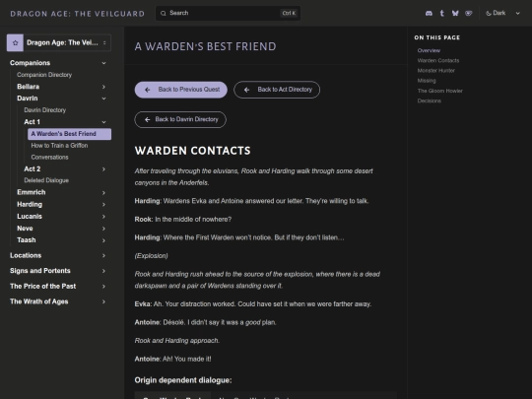Open How to Train a Griffon page
Image resolution: width=532 pixels, height=399 pixels.
click(60, 146)
